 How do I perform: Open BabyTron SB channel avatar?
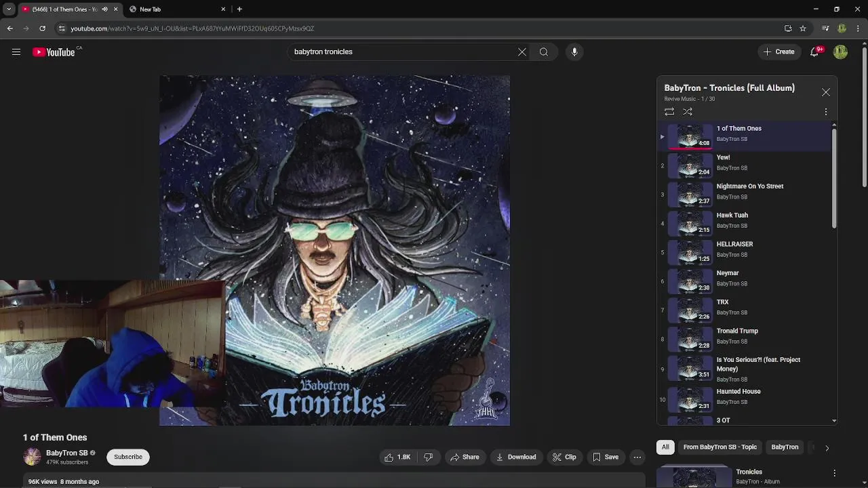click(x=32, y=457)
